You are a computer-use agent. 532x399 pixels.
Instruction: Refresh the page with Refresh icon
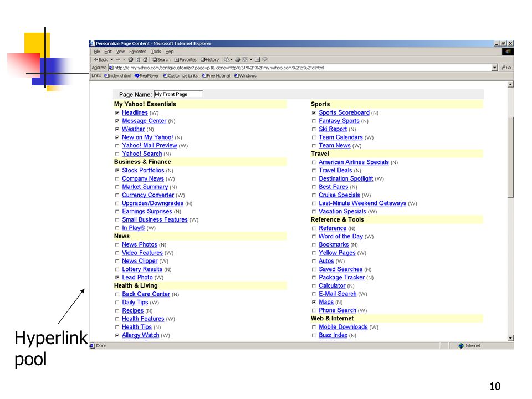[x=138, y=59]
